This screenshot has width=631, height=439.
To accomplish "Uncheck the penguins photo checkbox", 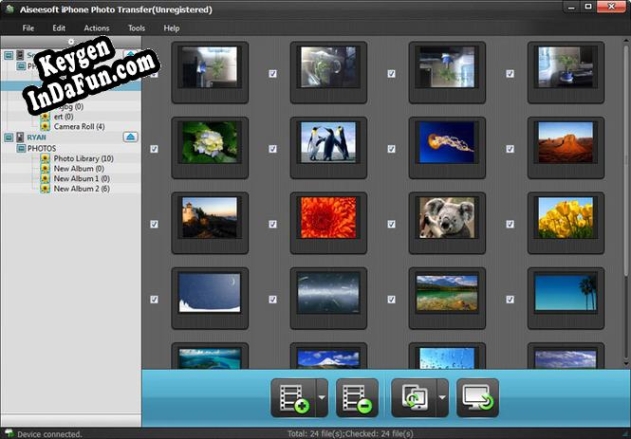I will (273, 149).
